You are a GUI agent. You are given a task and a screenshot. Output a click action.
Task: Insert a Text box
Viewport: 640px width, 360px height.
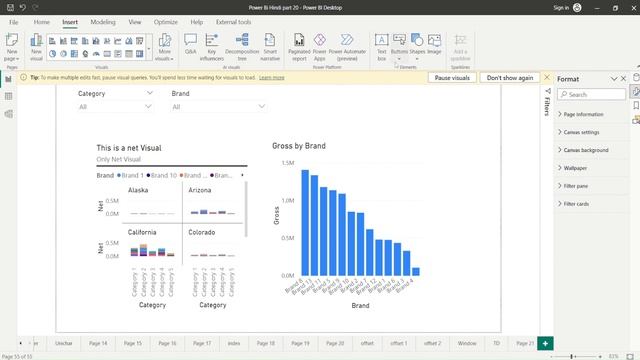click(382, 47)
